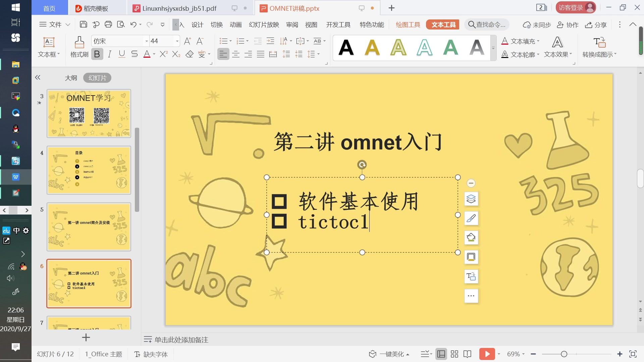Screen dimensions: 644x362
Task: Toggle Bold formatting
Action: (x=97, y=54)
